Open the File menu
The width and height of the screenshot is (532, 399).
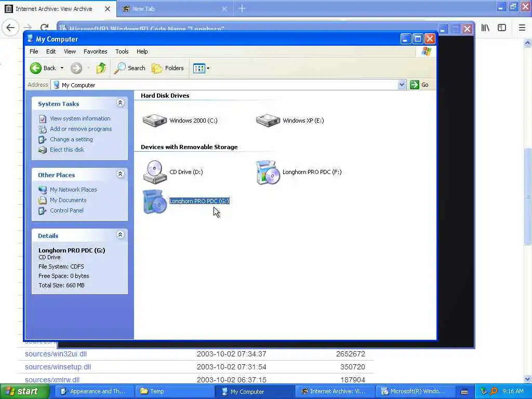[34, 51]
